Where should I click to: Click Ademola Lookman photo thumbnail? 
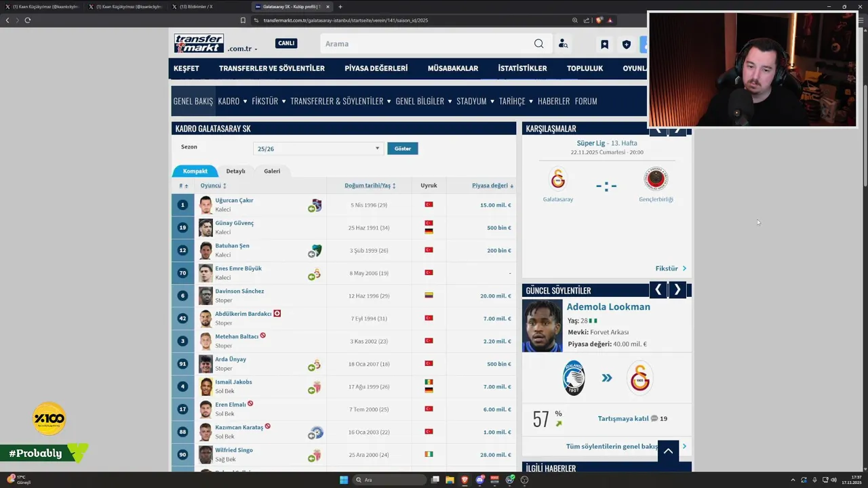coord(542,325)
